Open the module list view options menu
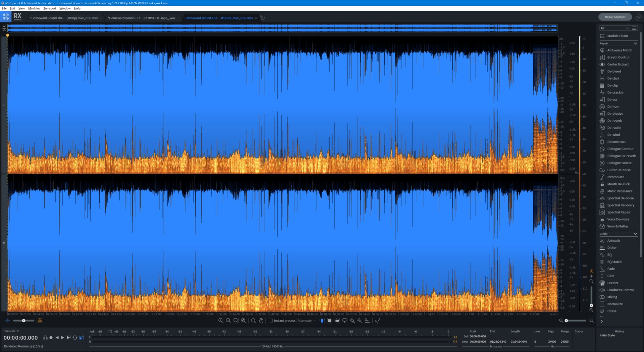This screenshot has height=352, width=644. [634, 28]
